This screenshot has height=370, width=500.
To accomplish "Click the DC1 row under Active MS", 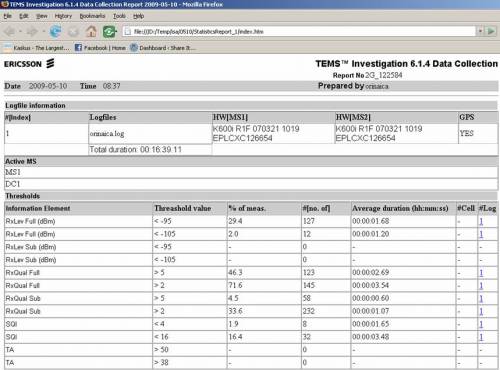I will point(251,184).
